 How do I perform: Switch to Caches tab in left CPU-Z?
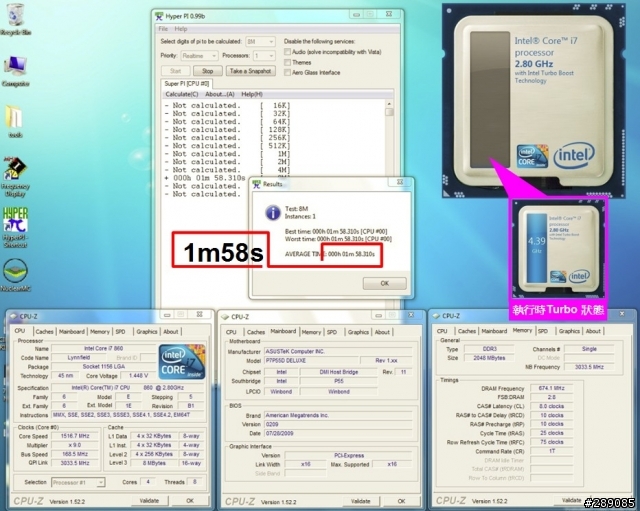click(44, 332)
